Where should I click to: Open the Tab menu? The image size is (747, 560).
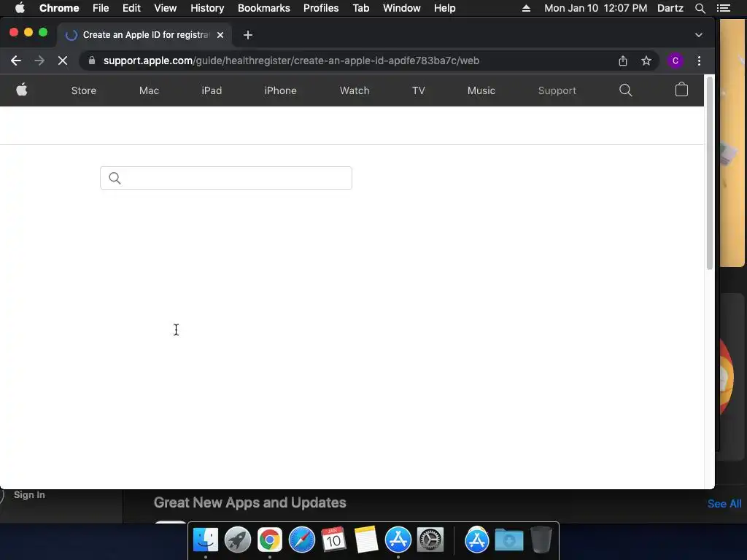pyautogui.click(x=360, y=8)
